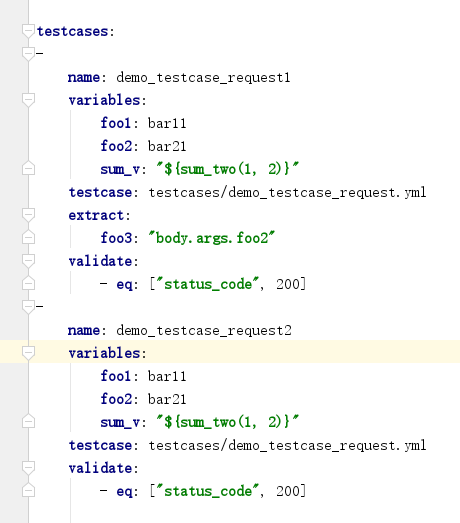The image size is (460, 523).
Task: Click fold-end marker beside last eq line
Action: pos(28,490)
